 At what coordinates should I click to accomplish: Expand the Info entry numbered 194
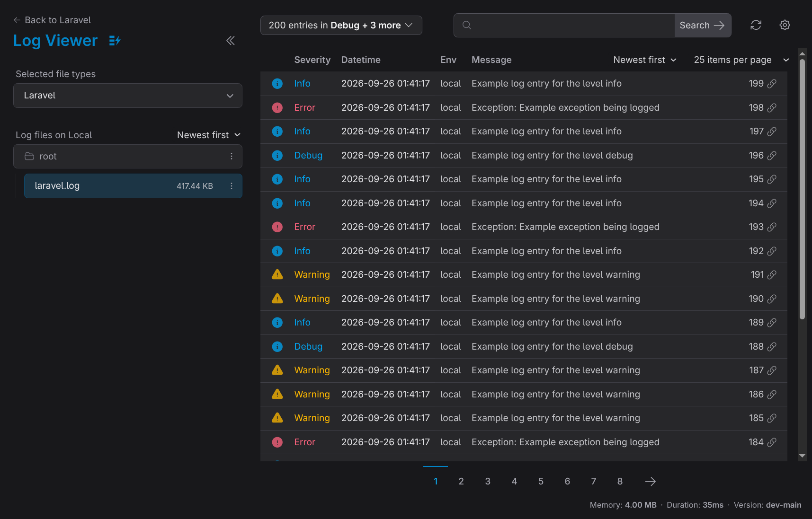(524, 203)
